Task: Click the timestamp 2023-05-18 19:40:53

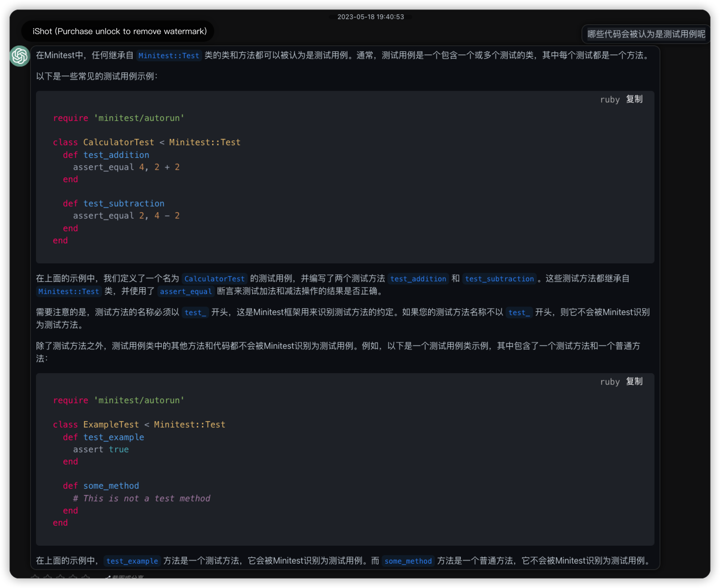Action: (371, 17)
